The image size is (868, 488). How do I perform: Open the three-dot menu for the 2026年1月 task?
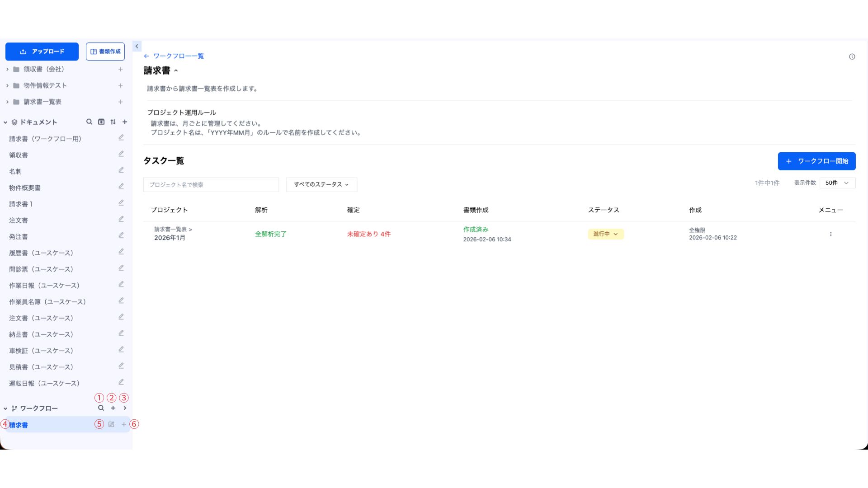[x=830, y=234]
